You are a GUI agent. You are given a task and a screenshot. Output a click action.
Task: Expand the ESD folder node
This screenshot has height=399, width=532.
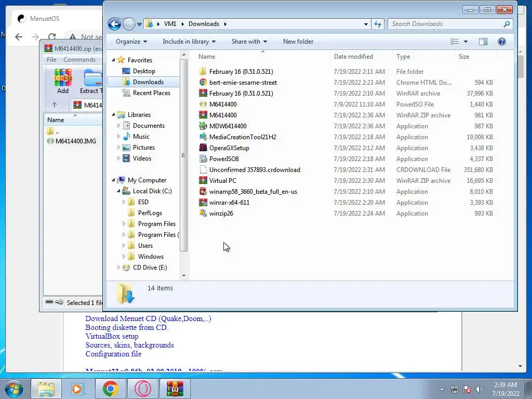(124, 202)
